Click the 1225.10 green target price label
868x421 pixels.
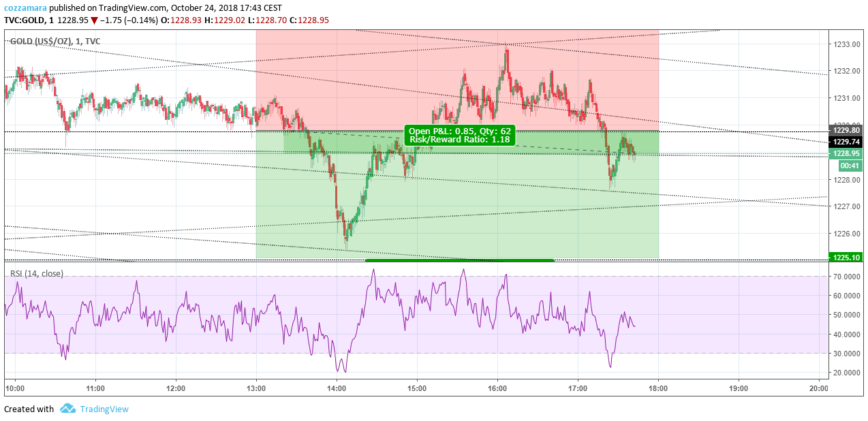[846, 257]
